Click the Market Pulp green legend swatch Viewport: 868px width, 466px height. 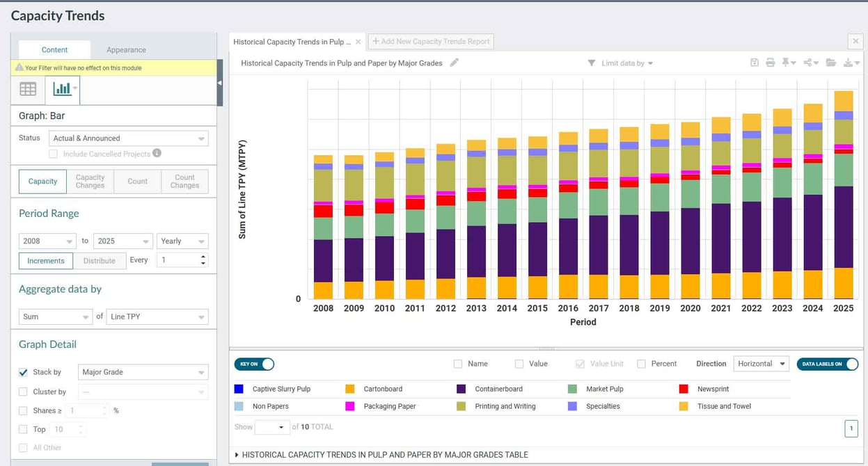click(572, 389)
